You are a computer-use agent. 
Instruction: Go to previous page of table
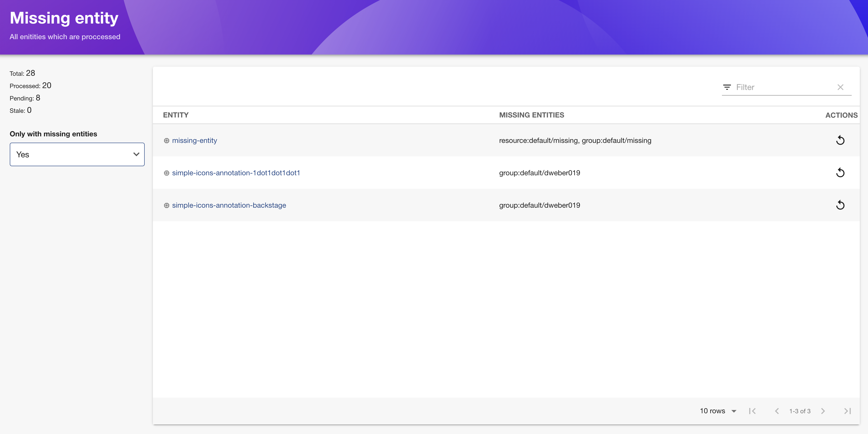(777, 411)
